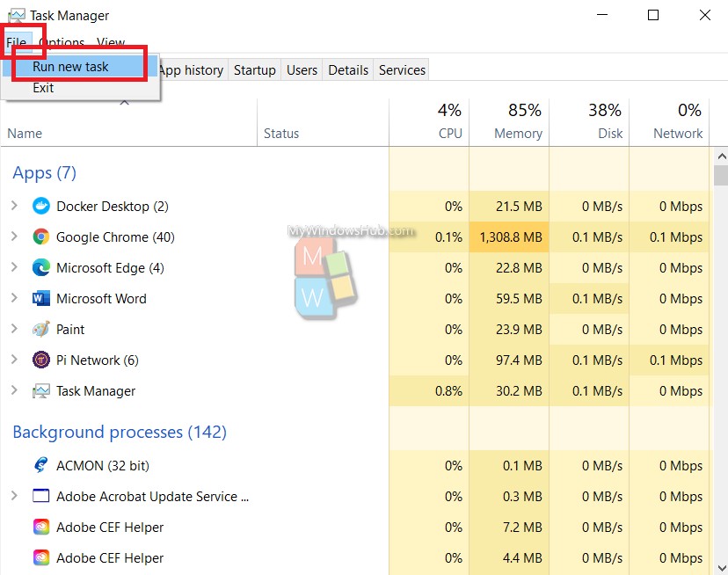Image resolution: width=728 pixels, height=575 pixels.
Task: Sort processes by the Name column
Action: click(x=129, y=123)
